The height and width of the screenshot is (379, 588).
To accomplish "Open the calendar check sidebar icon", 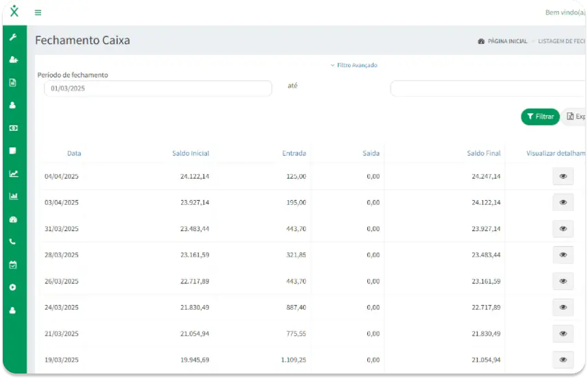I will [13, 265].
